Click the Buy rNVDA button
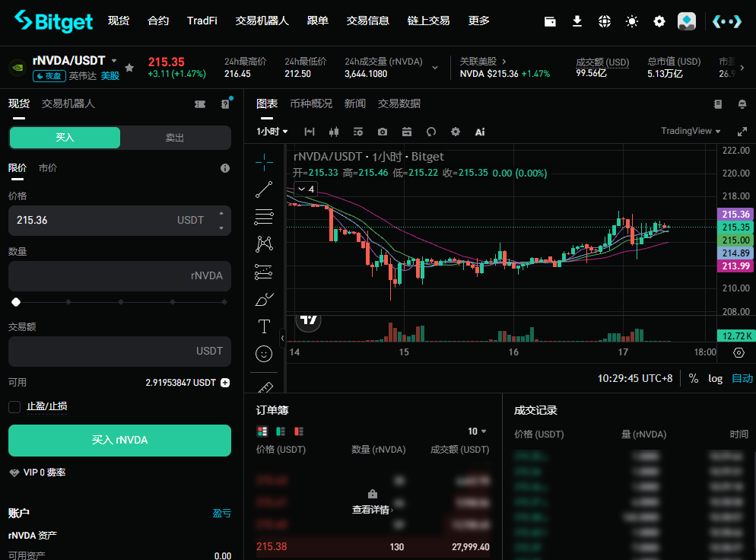The image size is (756, 560). [x=119, y=441]
